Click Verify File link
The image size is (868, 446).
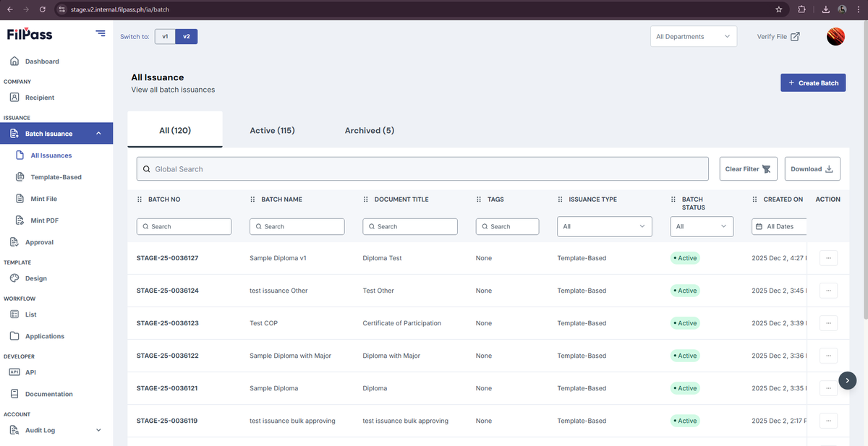[x=778, y=36]
